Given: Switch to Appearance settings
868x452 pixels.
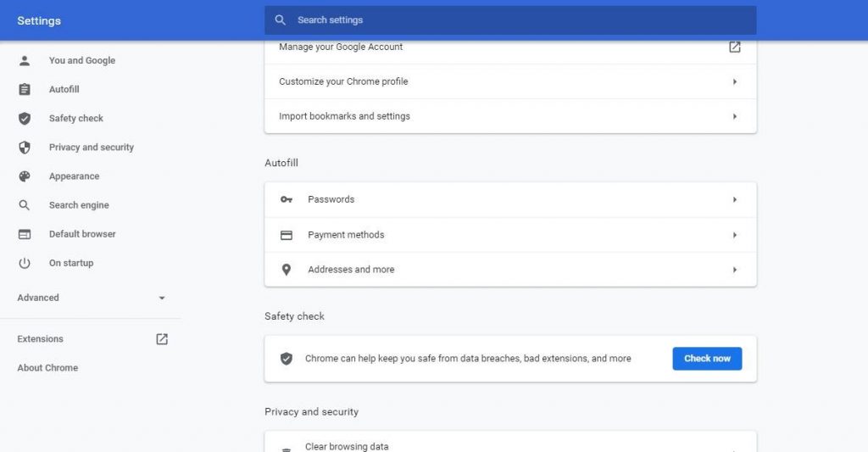Looking at the screenshot, I should (75, 176).
